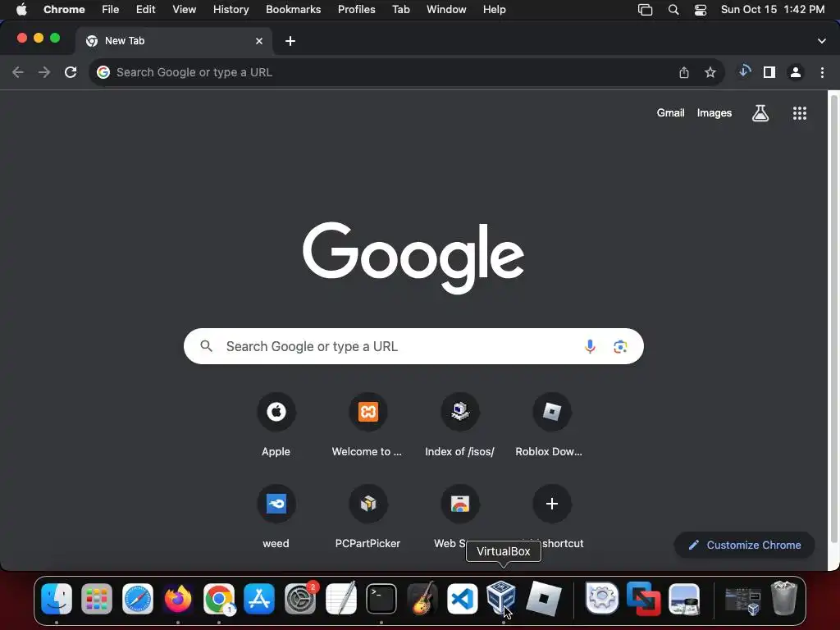This screenshot has height=630, width=840.
Task: Open the Profiles menu
Action: (x=356, y=10)
